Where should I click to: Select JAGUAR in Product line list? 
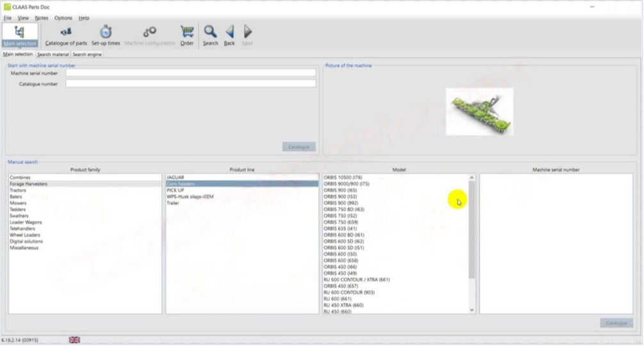pyautogui.click(x=175, y=177)
